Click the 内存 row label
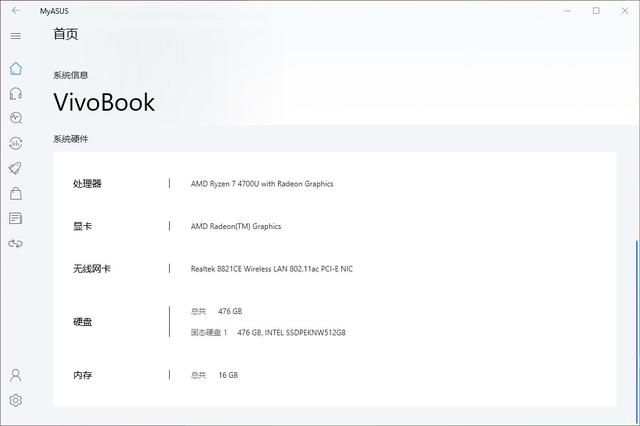 pos(82,375)
